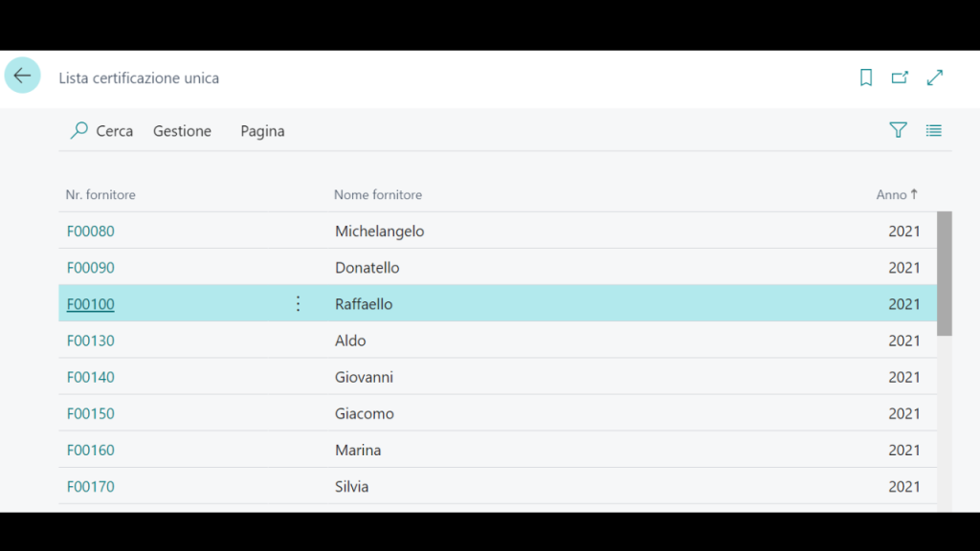Switch list view layout icon
Image resolution: width=980 pixels, height=551 pixels.
934,130
